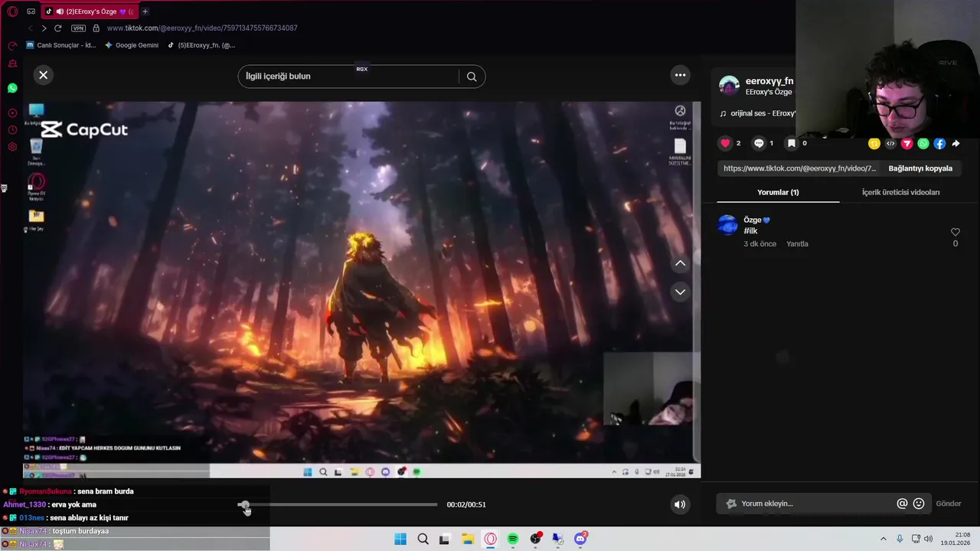Image resolution: width=980 pixels, height=551 pixels.
Task: Open the Windows Start menu
Action: [400, 539]
